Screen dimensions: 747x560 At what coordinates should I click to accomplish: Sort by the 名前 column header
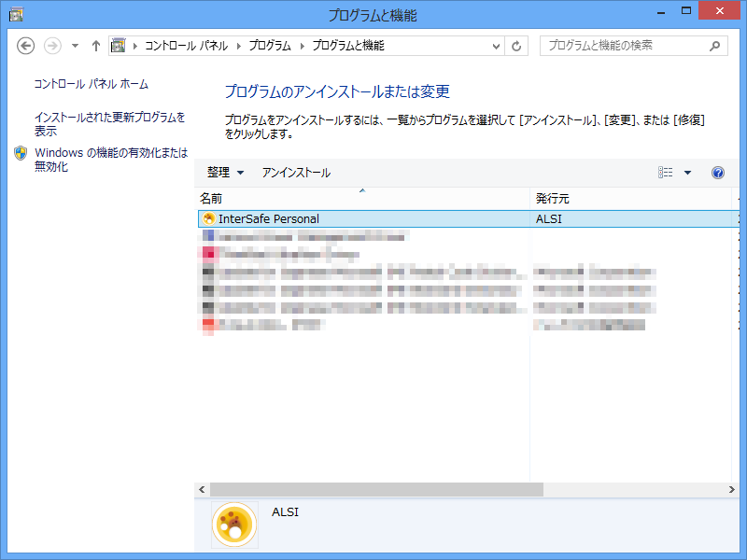point(362,199)
